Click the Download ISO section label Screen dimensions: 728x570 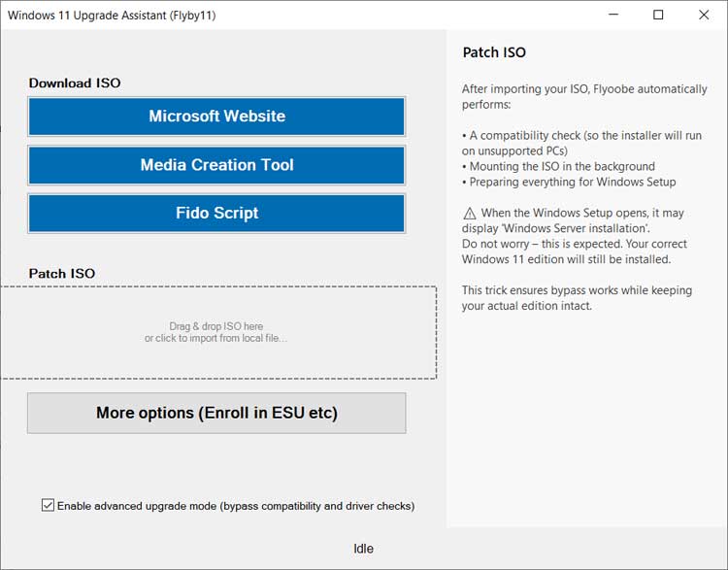pos(75,84)
